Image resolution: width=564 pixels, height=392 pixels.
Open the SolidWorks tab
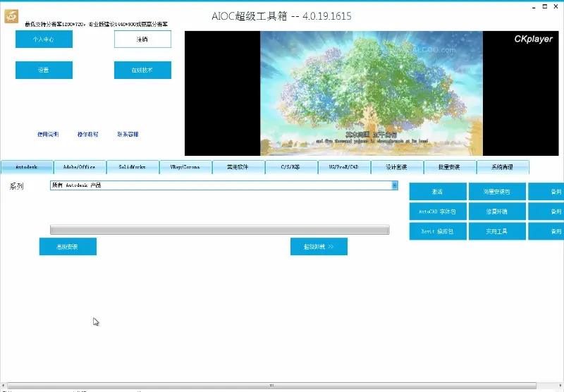click(133, 167)
